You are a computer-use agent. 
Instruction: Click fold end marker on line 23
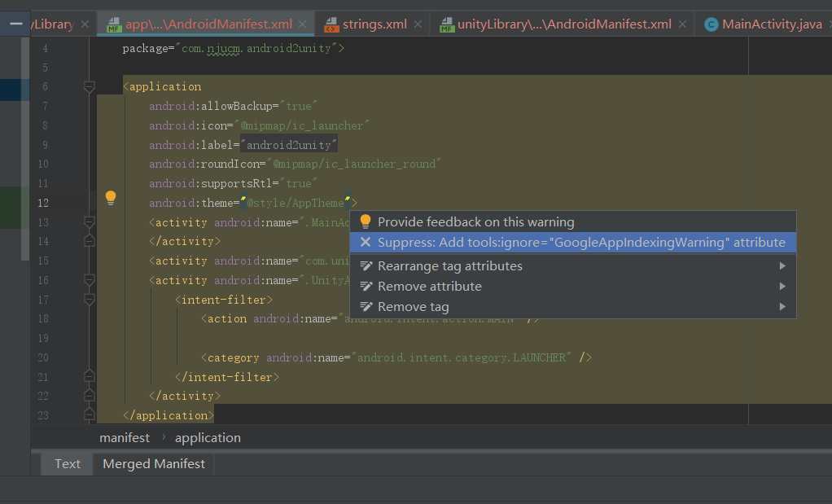point(90,415)
